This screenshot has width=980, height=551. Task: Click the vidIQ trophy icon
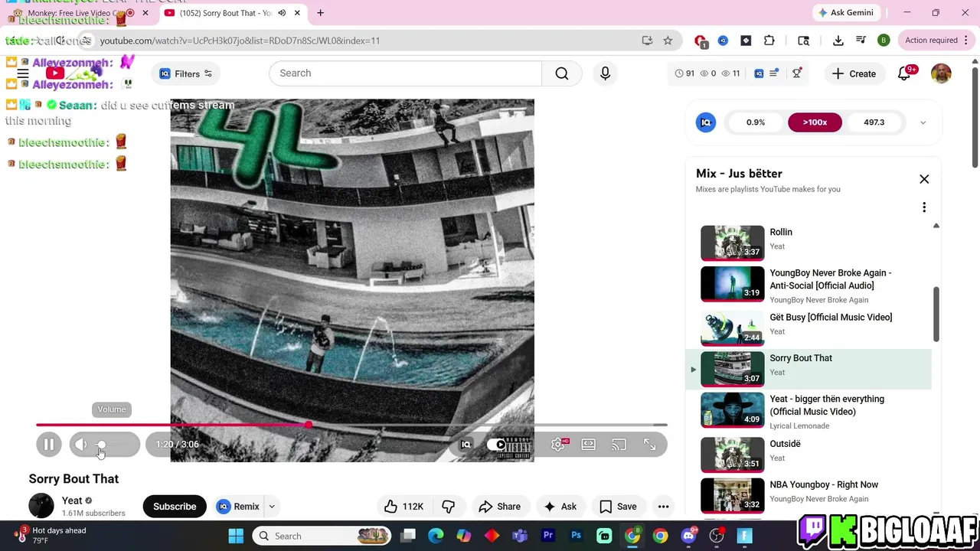coord(797,73)
